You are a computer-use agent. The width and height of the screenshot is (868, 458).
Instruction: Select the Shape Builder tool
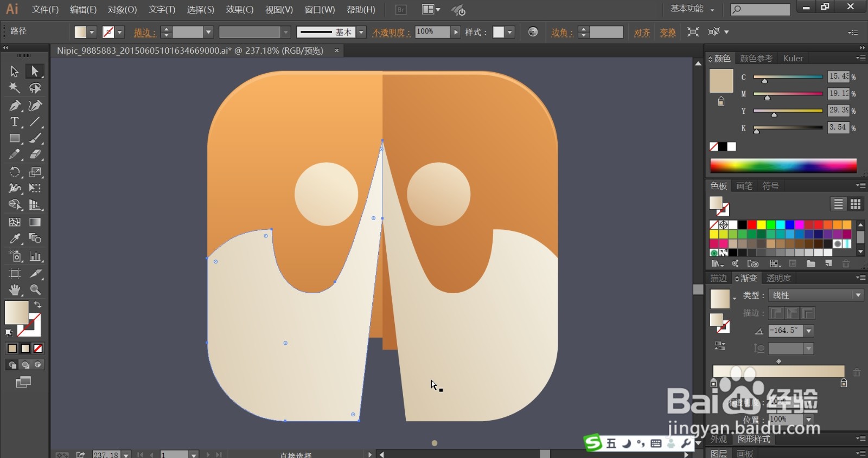click(15, 205)
